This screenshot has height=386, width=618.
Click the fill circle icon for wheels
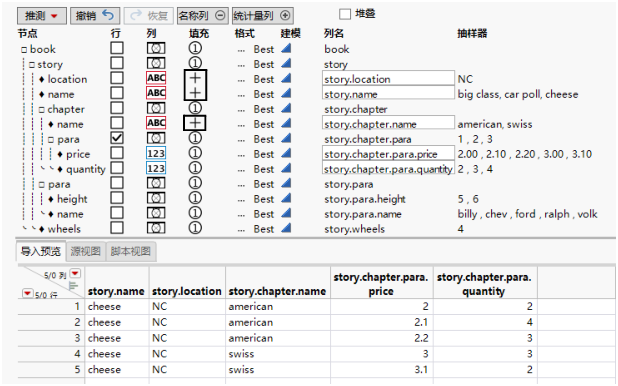195,228
